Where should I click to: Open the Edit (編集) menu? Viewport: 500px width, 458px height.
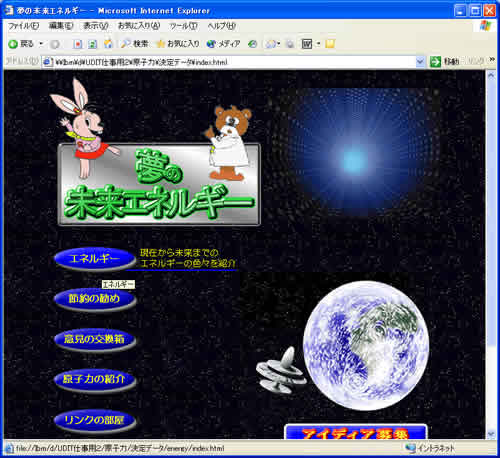pyautogui.click(x=61, y=26)
